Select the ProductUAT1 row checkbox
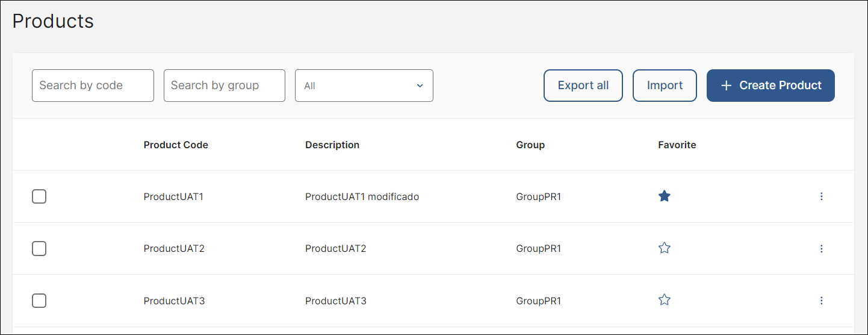This screenshot has height=335, width=868. (39, 196)
